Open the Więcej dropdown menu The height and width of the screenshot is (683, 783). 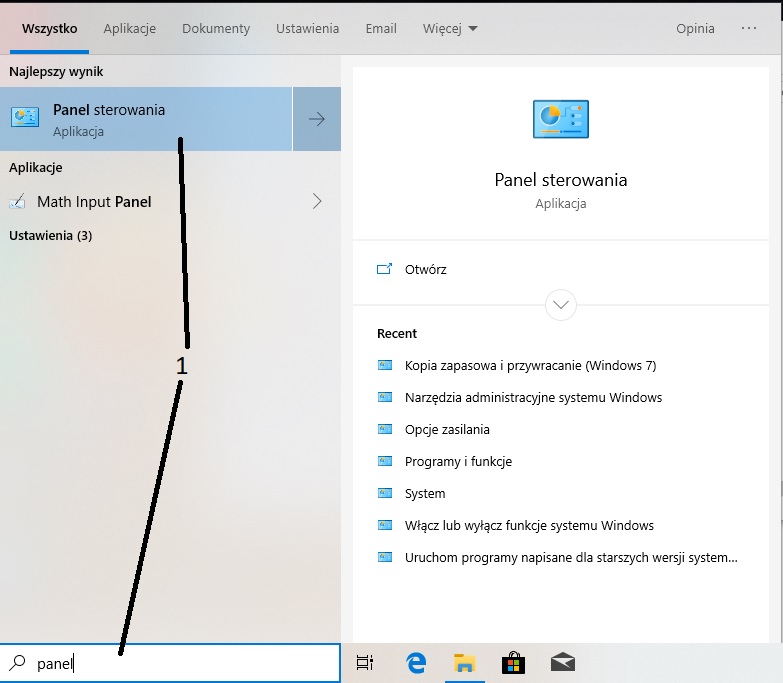coord(450,28)
